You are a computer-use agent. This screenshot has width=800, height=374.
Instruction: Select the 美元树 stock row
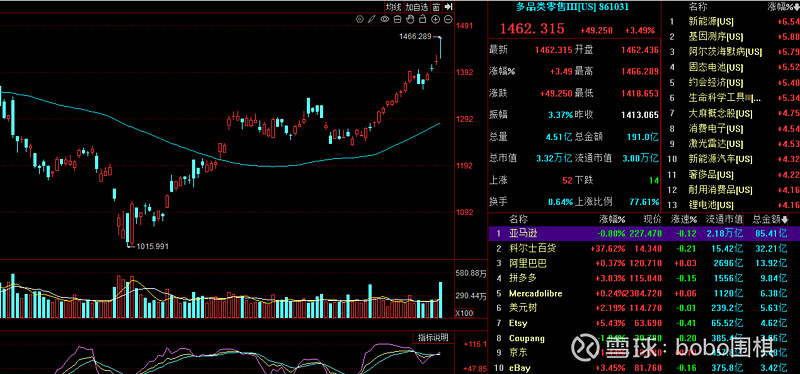(x=644, y=308)
